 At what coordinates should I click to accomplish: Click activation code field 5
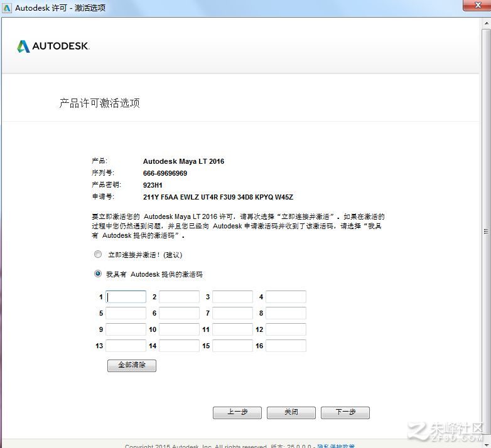tap(126, 313)
